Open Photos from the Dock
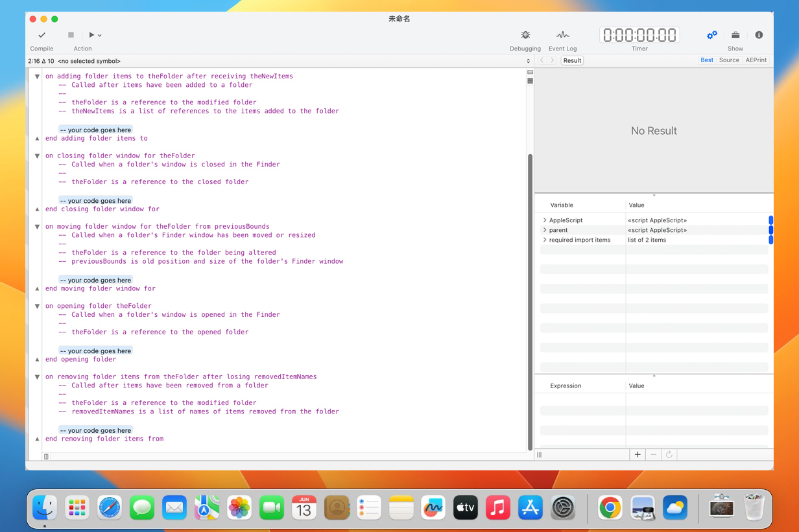 click(239, 507)
